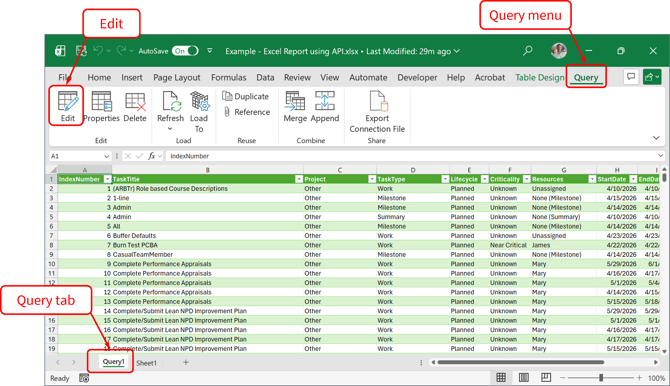Image resolution: width=670 pixels, height=386 pixels.
Task: Open the Project column filter
Action: click(x=372, y=179)
